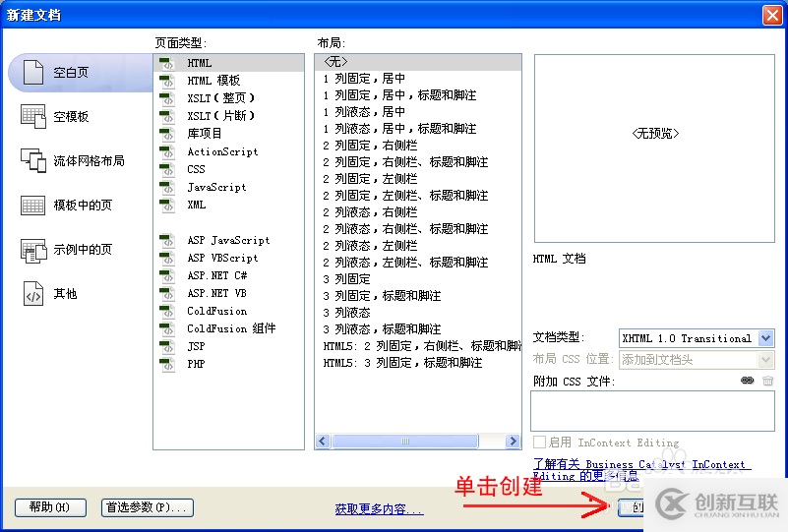788x532 pixels.
Task: Click the CSS file icon
Action: pyautogui.click(x=167, y=170)
